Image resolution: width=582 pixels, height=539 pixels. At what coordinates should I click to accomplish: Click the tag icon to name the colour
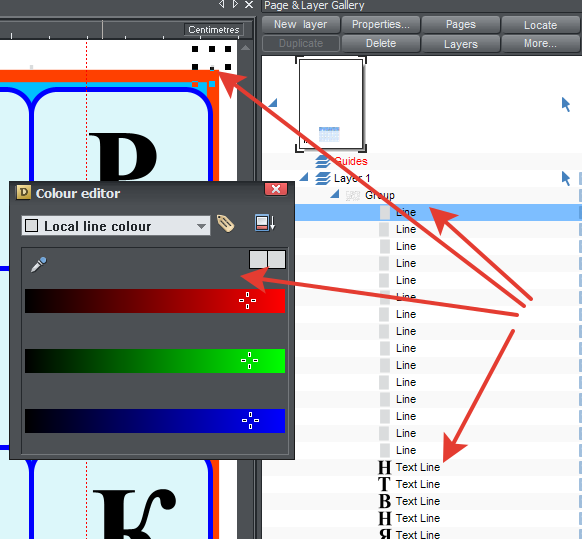225,223
